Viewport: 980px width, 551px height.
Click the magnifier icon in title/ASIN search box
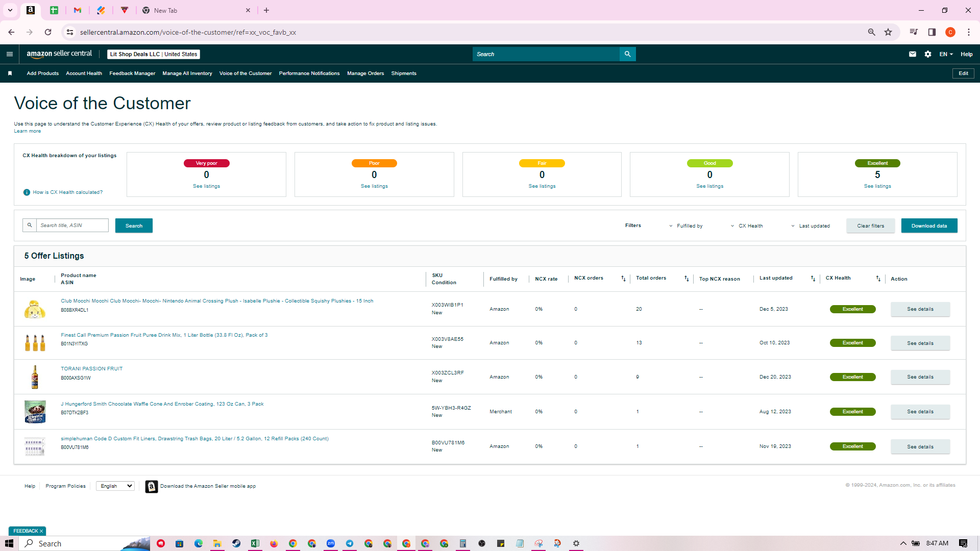pyautogui.click(x=30, y=225)
